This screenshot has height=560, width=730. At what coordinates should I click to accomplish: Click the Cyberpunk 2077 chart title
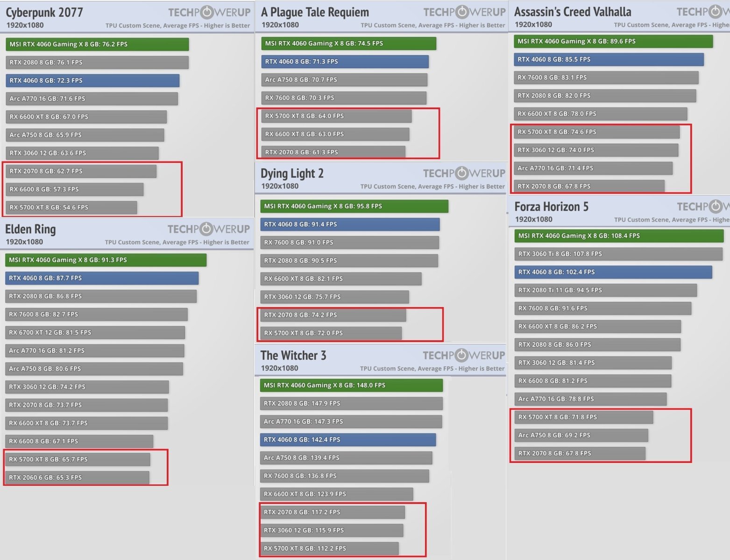[x=44, y=13]
